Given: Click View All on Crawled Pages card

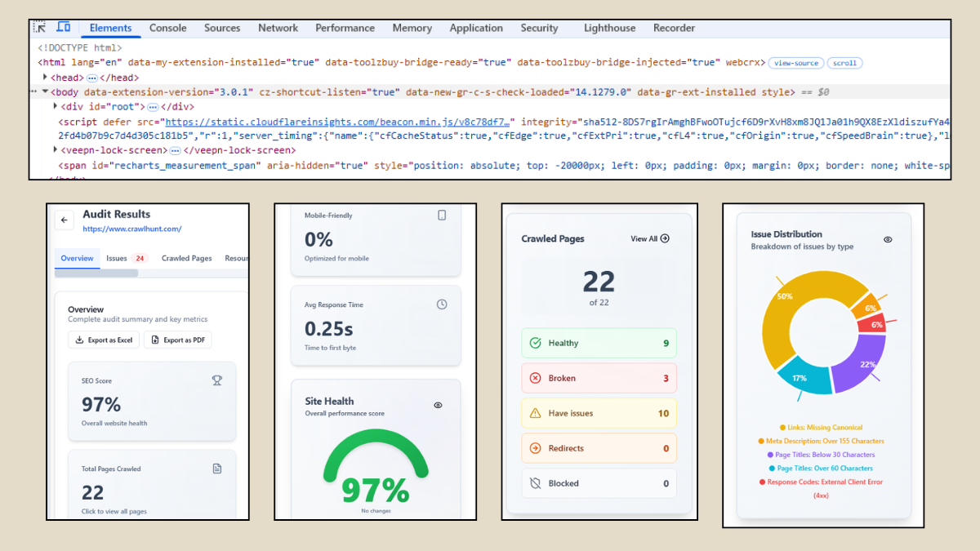Looking at the screenshot, I should coord(650,239).
